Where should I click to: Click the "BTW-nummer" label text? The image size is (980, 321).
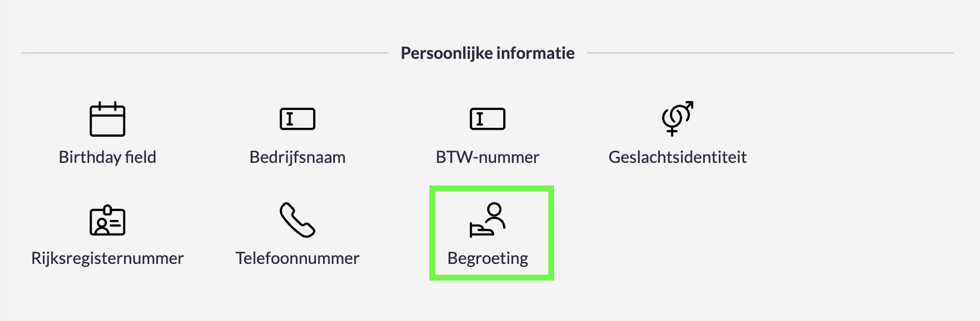[x=488, y=157]
